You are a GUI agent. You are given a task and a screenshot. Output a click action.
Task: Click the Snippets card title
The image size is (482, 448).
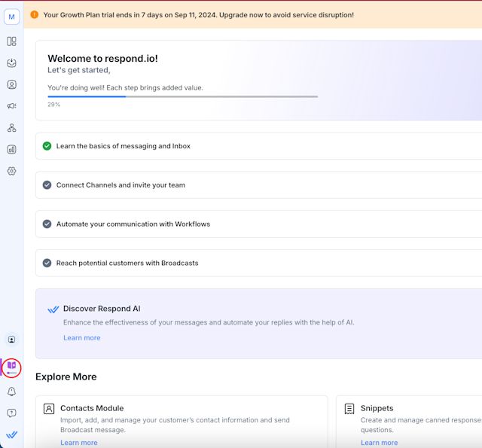(x=377, y=408)
